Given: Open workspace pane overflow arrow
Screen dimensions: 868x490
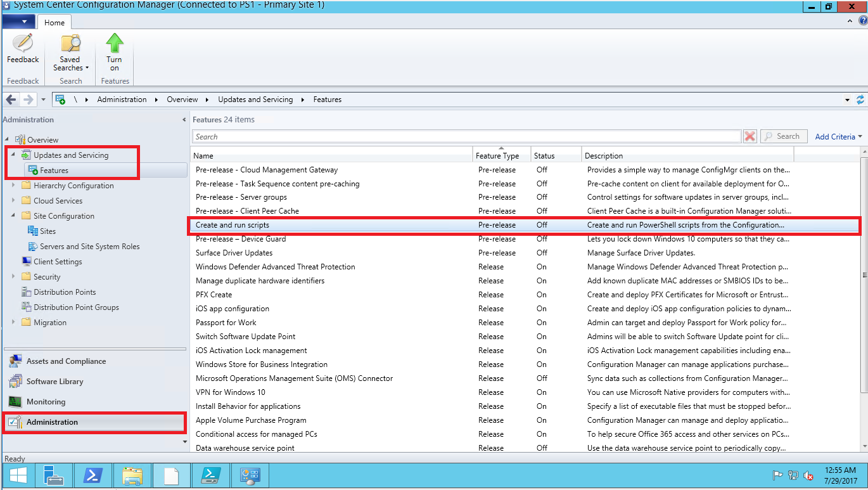Looking at the screenshot, I should pos(185,441).
